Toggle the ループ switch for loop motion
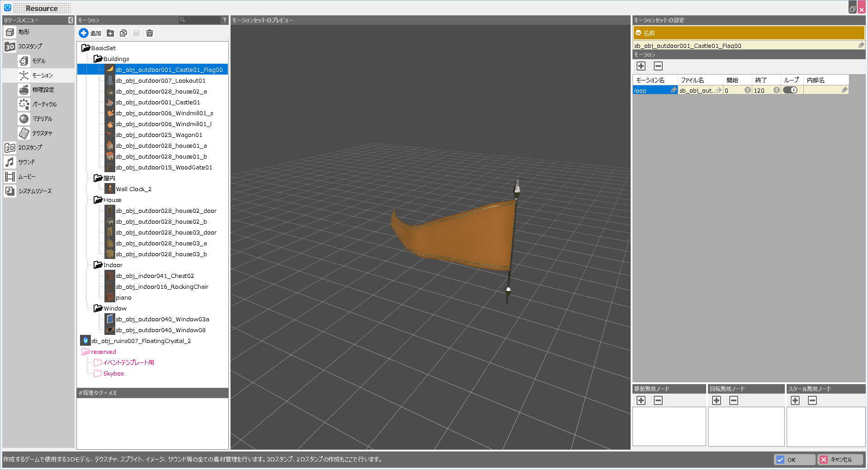Screen dimensions: 868x470 [x=790, y=90]
